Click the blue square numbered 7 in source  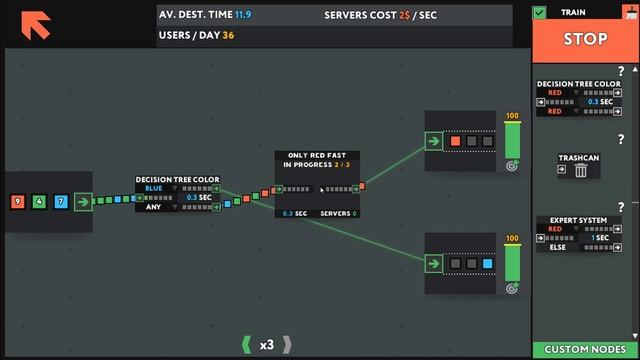click(61, 202)
